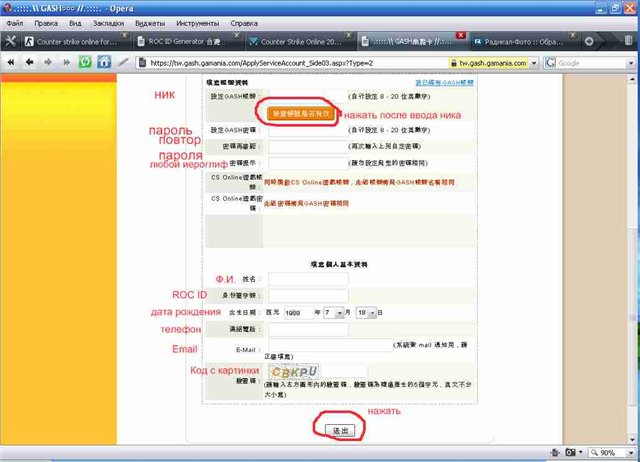Open the Справка menu
Viewport: 640px width, 462px height.
tap(244, 23)
